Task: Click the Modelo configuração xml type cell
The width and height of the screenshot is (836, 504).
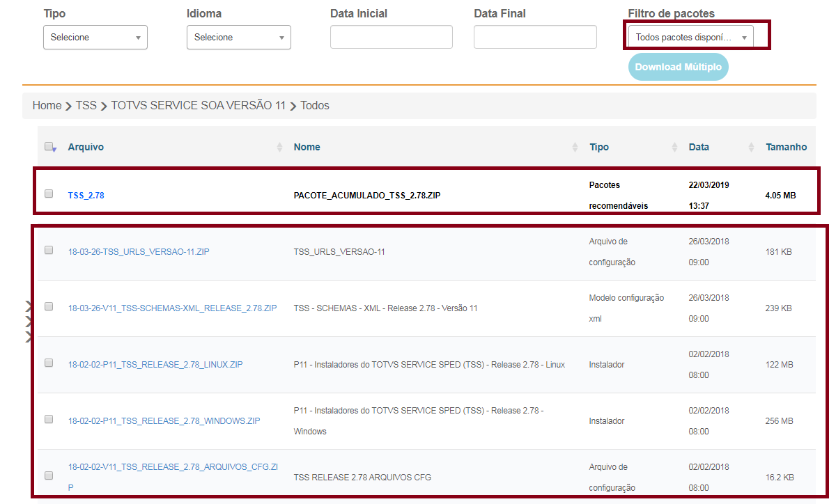Action: tap(626, 308)
